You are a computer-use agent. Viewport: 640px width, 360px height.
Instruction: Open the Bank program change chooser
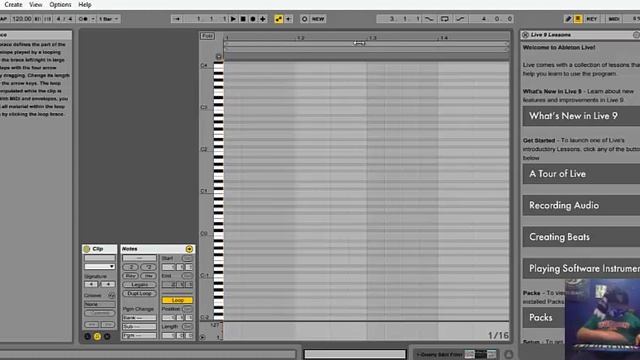point(140,318)
